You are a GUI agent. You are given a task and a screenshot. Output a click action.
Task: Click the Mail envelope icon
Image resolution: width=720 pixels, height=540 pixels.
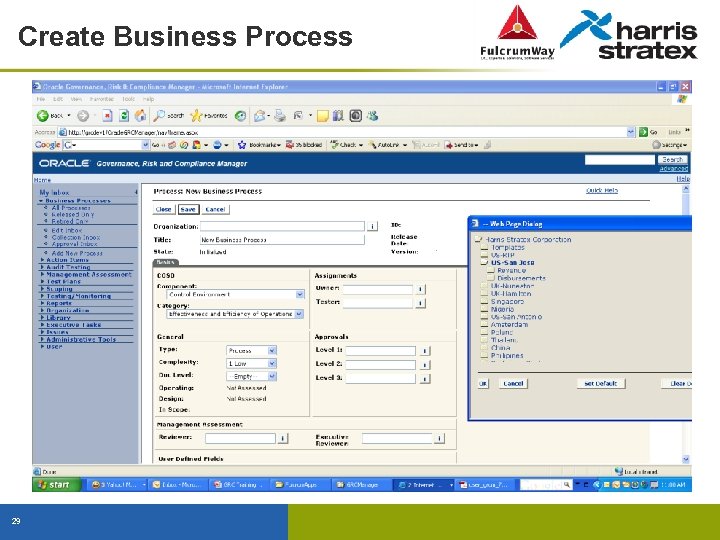(259, 116)
